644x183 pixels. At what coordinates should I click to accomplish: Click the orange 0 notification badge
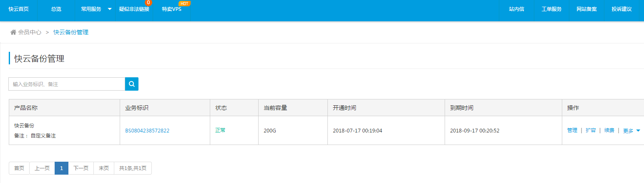click(x=148, y=3)
